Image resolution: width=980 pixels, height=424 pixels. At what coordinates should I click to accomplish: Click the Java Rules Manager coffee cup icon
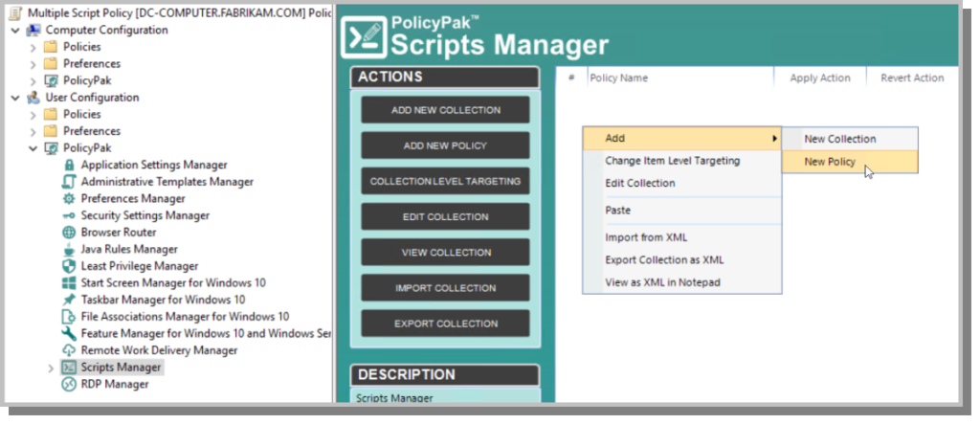[69, 250]
